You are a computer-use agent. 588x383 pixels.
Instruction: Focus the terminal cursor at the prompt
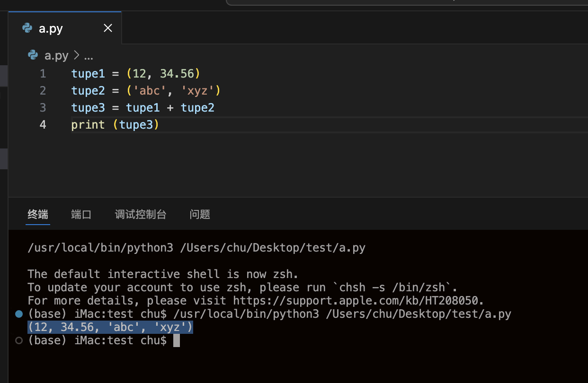[177, 340]
